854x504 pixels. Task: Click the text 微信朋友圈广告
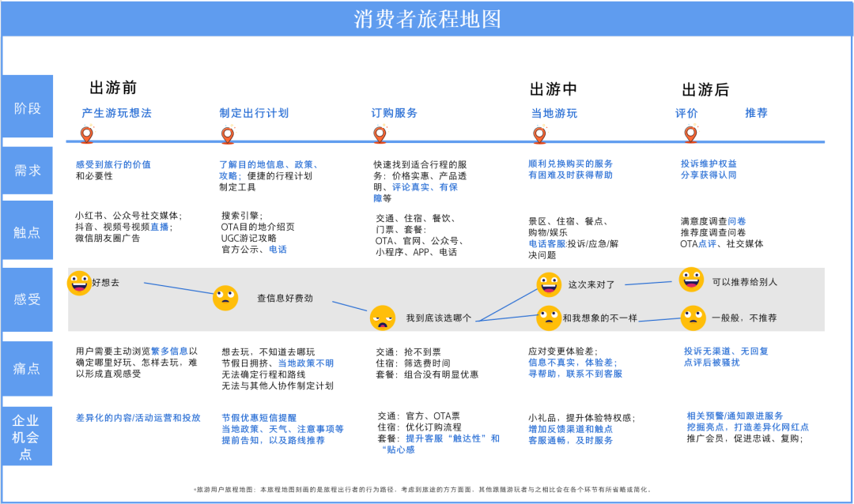point(108,238)
